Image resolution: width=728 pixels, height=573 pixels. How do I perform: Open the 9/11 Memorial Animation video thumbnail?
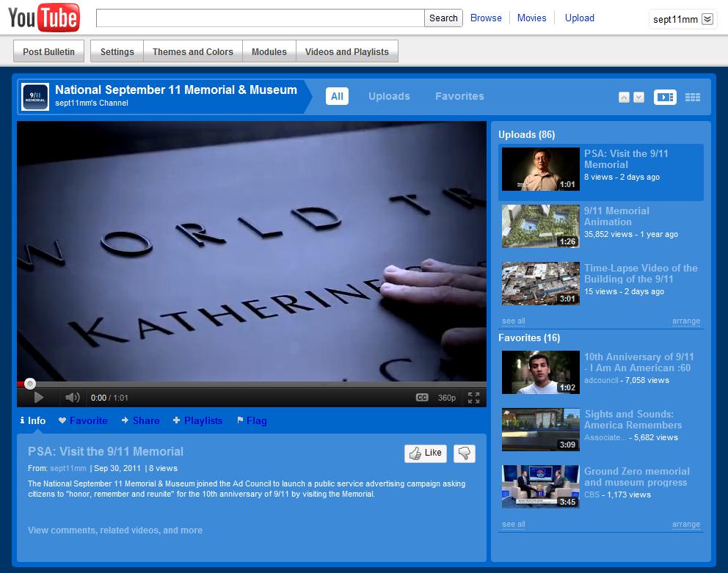pyautogui.click(x=541, y=226)
